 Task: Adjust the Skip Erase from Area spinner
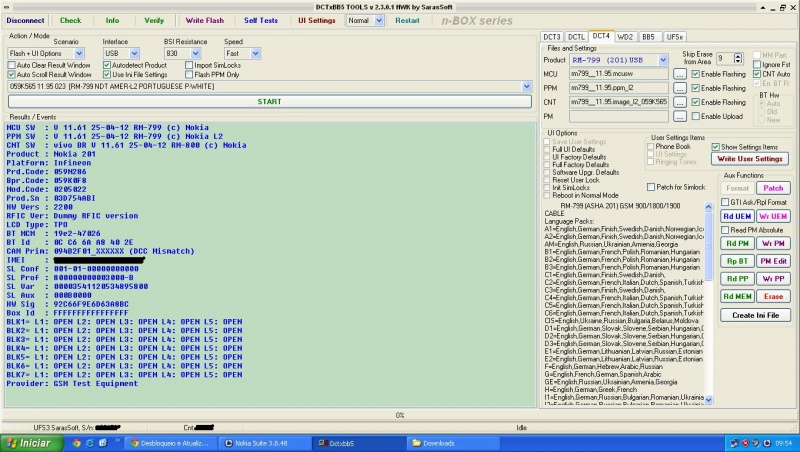(x=738, y=59)
